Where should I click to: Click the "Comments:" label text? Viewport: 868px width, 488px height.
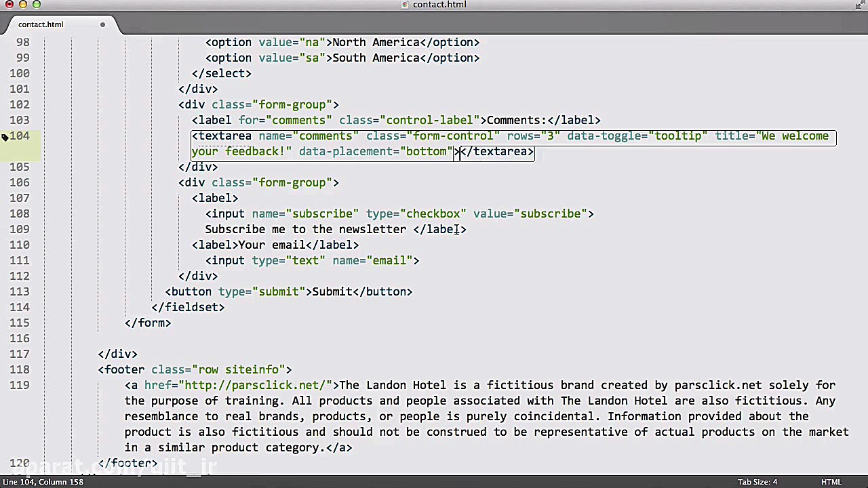coord(517,120)
